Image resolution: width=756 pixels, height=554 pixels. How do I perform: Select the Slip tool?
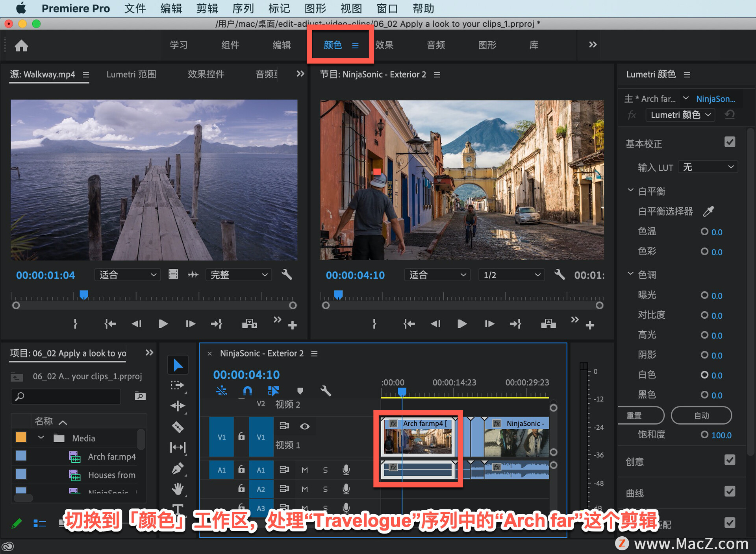click(x=178, y=447)
